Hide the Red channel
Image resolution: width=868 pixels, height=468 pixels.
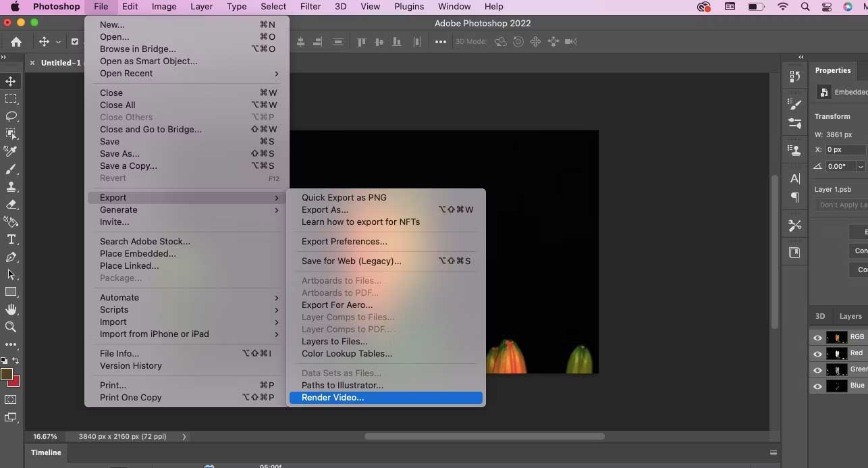(817, 353)
